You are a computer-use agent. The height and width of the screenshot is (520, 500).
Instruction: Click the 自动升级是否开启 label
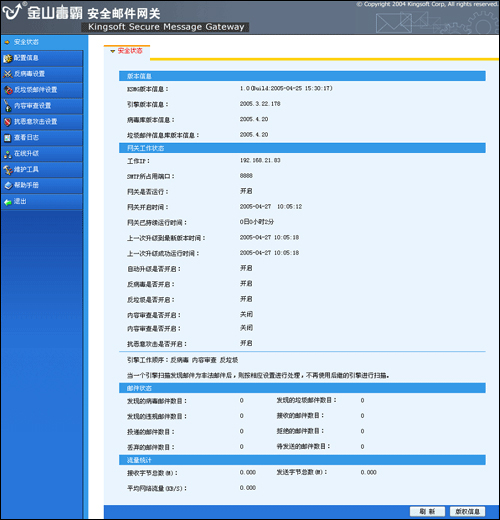tap(154, 269)
